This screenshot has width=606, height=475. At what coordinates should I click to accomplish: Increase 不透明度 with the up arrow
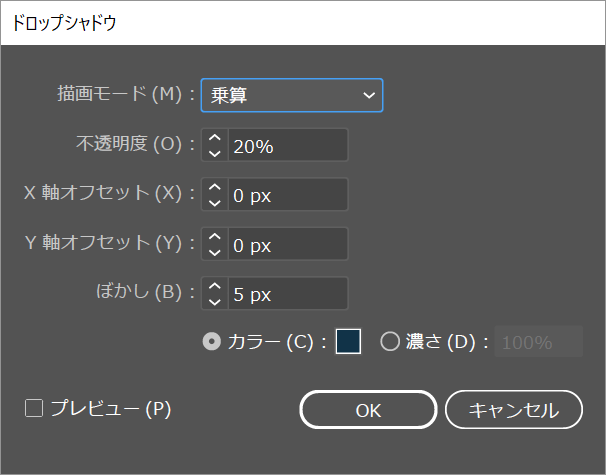point(215,138)
